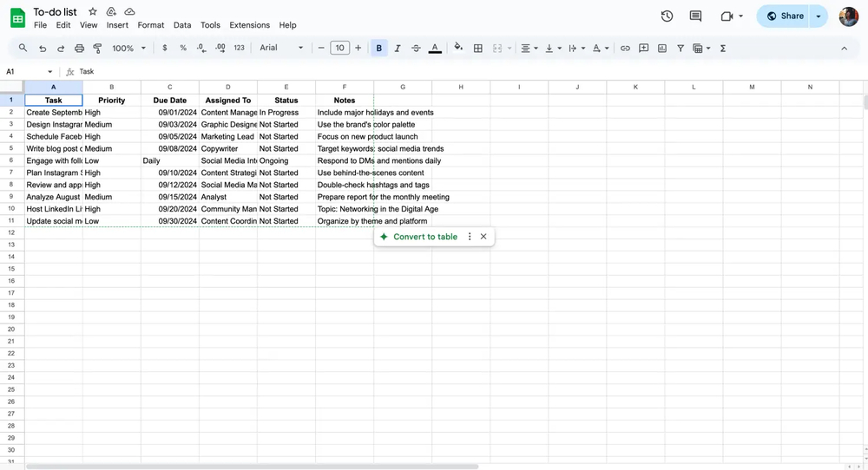Toggle Strikethrough formatting

[416, 49]
